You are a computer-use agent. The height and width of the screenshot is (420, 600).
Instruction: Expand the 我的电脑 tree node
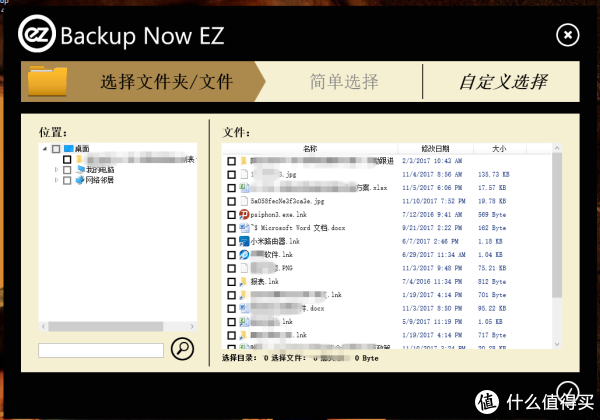tap(56, 169)
